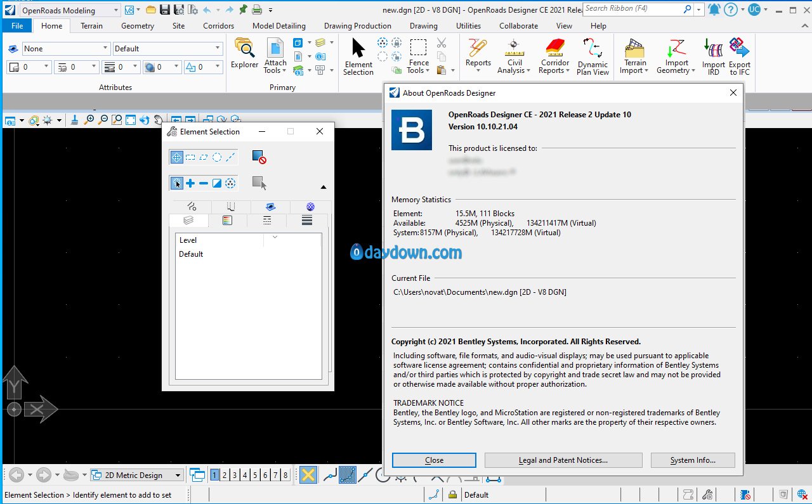
Task: Click the Undo arrow in quick access toolbar
Action: [207, 10]
